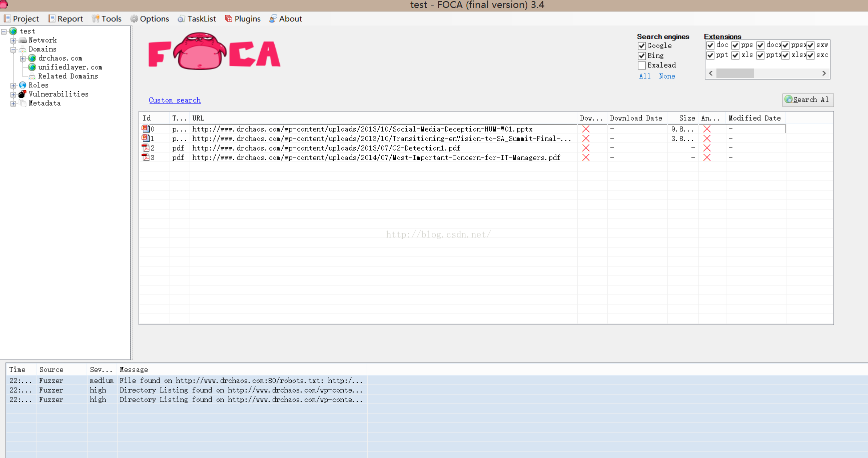Click the Network drive icon in the tree
The height and width of the screenshot is (458, 868).
23,40
